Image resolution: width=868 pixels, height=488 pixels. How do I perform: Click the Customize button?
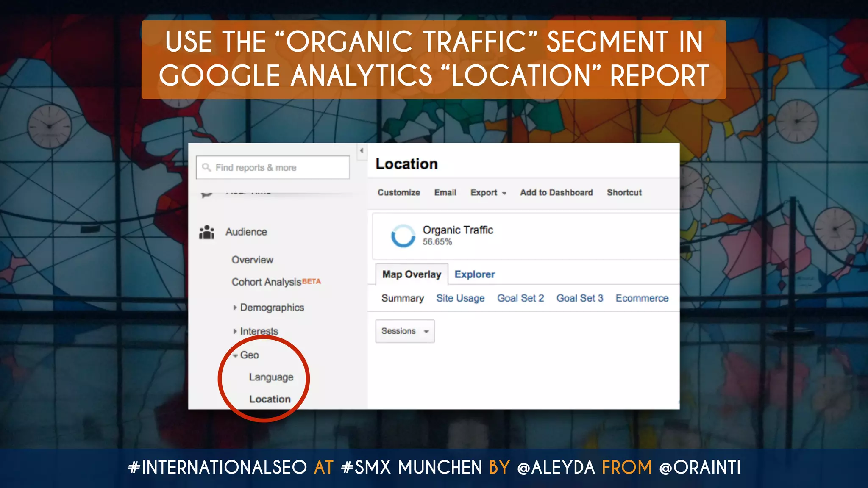(399, 192)
